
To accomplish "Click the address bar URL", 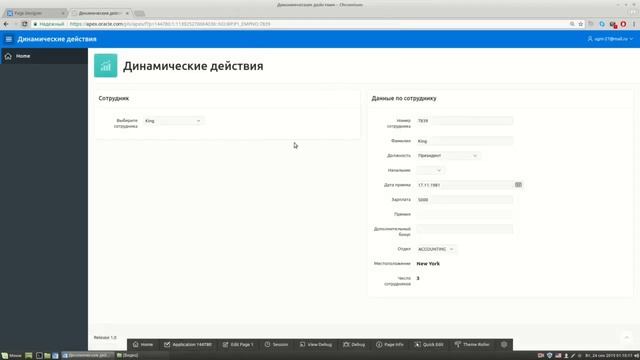I will 170,24.
